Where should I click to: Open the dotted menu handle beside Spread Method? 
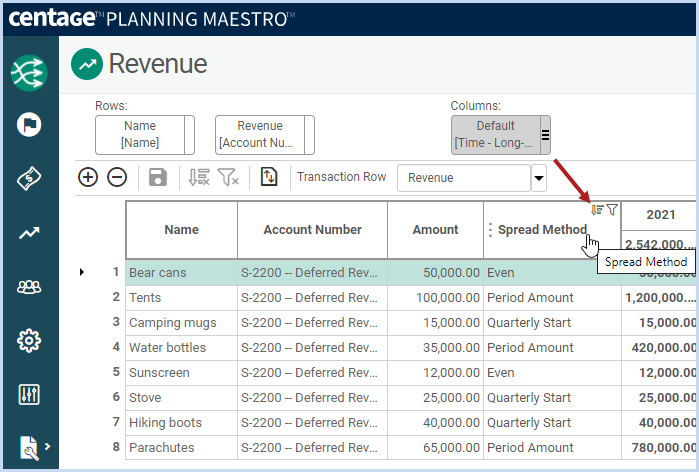(x=490, y=230)
